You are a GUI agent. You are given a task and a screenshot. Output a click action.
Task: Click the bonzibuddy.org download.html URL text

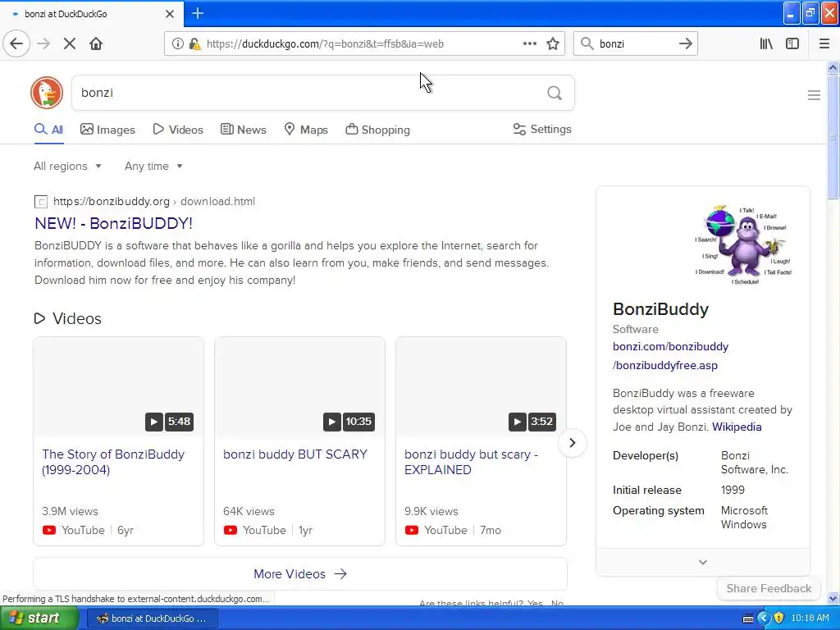(153, 202)
